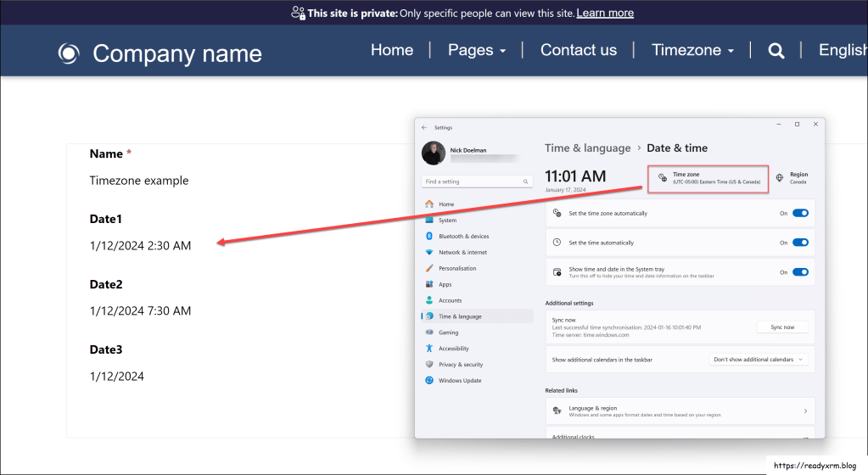
Task: Open additional calendars dropdown
Action: click(759, 360)
